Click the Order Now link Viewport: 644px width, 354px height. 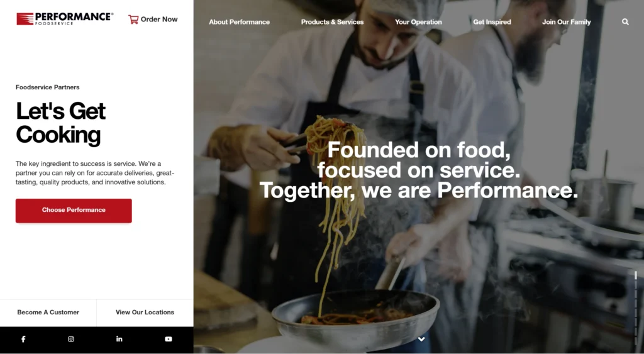click(x=159, y=19)
